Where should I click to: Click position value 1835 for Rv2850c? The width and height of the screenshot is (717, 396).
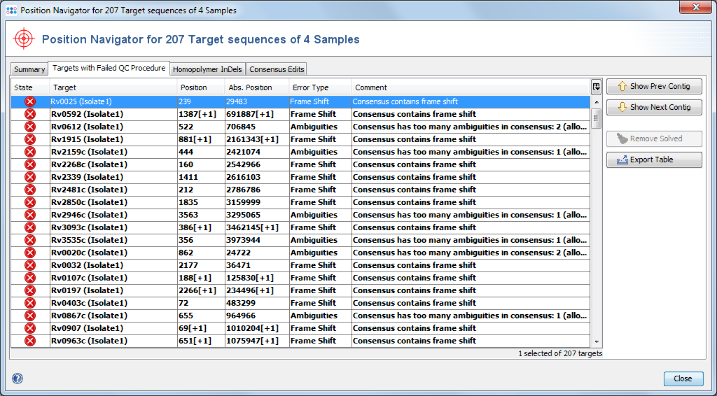201,202
